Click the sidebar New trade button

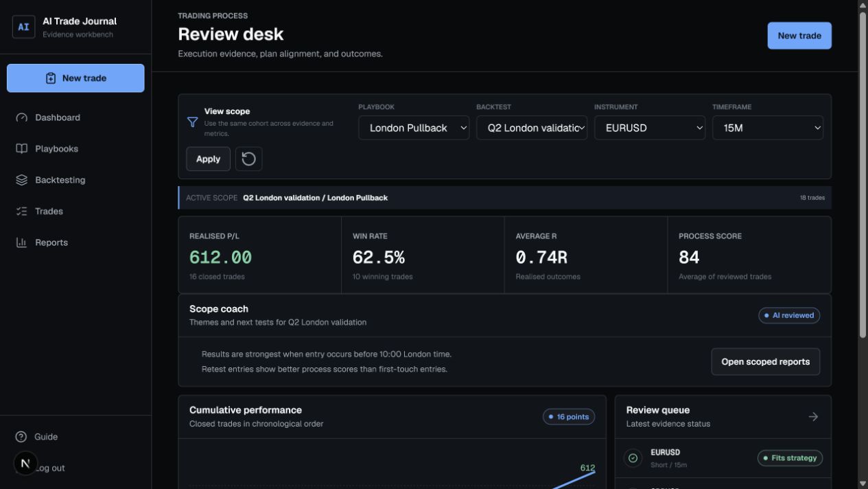tap(75, 78)
